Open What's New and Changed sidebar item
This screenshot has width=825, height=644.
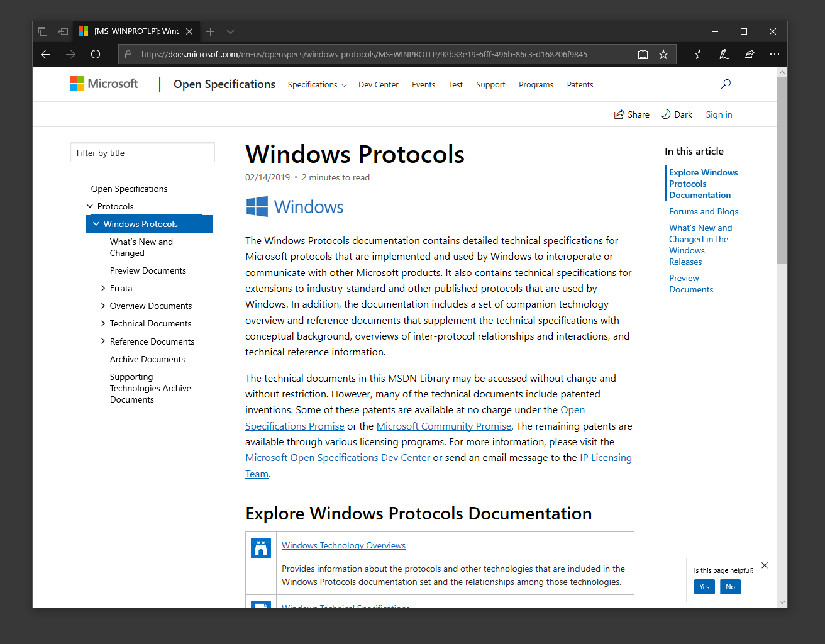tap(141, 247)
